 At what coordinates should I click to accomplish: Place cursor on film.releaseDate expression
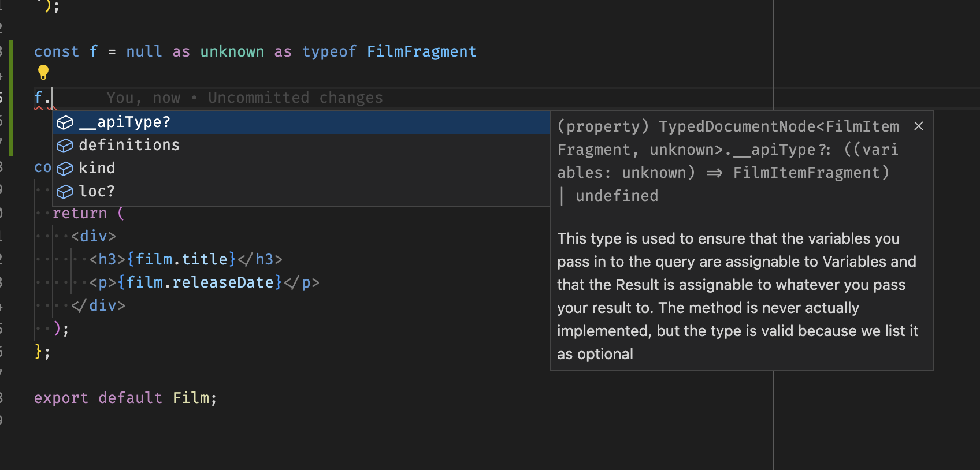tap(200, 283)
